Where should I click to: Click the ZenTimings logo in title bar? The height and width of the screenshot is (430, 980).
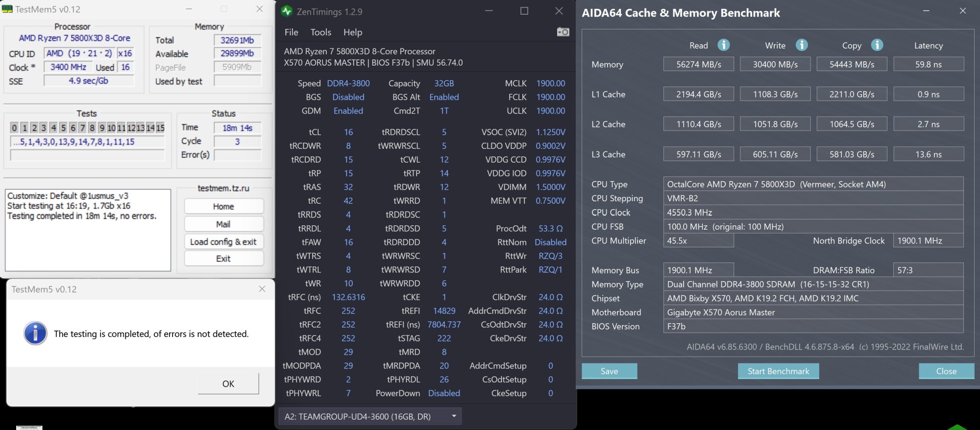[287, 11]
